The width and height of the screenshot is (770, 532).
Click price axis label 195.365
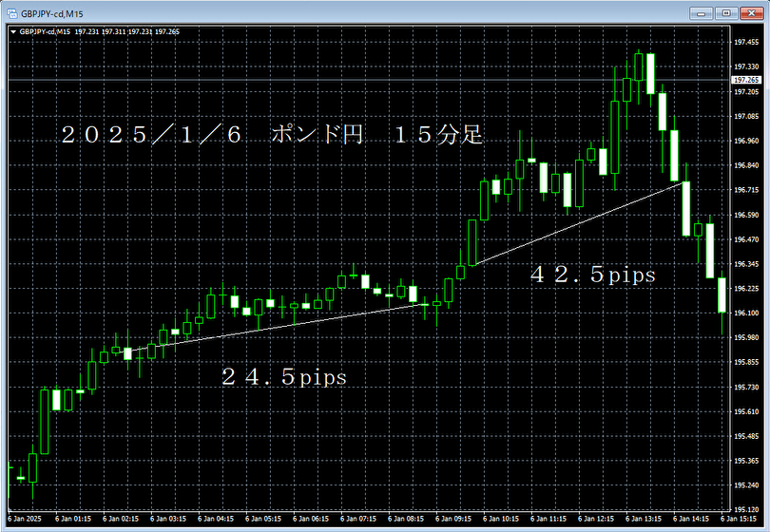tap(746, 461)
